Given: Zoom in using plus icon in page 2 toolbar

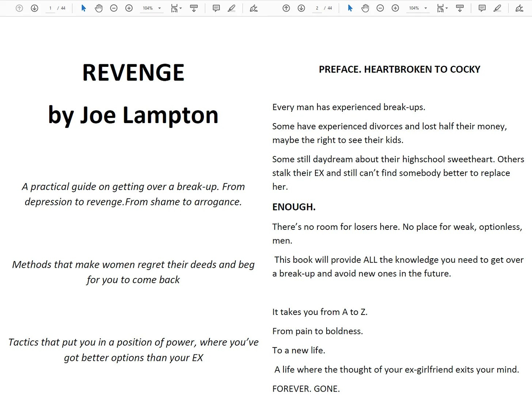Looking at the screenshot, I should pyautogui.click(x=395, y=8).
